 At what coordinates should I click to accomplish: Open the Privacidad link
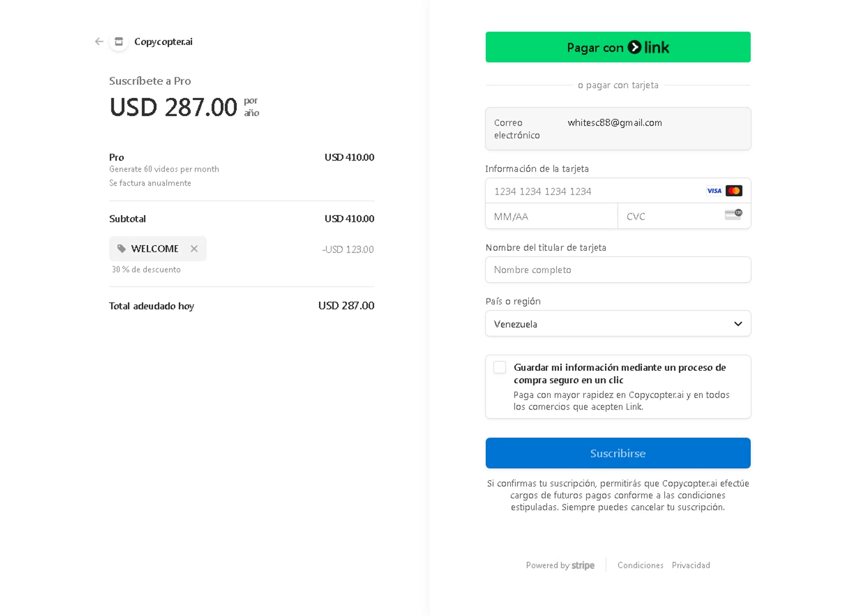[x=691, y=565]
